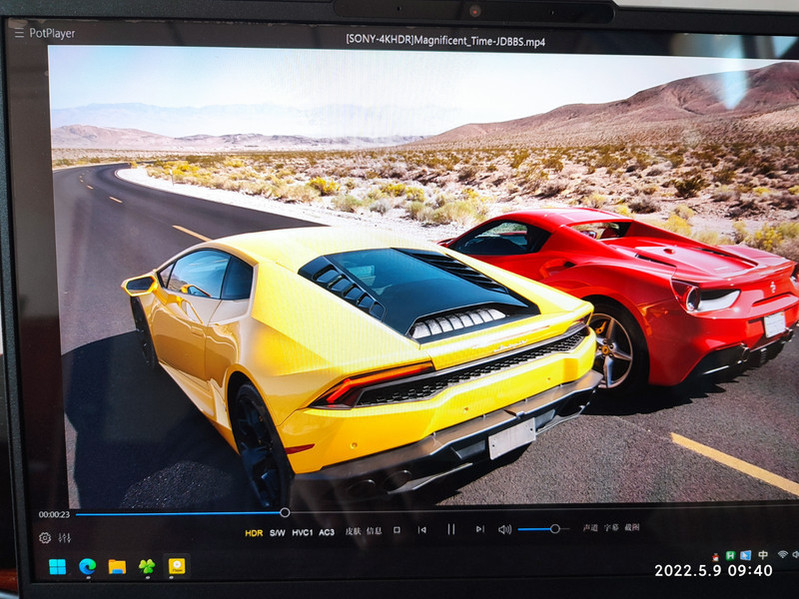Open the 皮肤 (skin) menu
Image resolution: width=799 pixels, height=599 pixels.
tap(353, 532)
